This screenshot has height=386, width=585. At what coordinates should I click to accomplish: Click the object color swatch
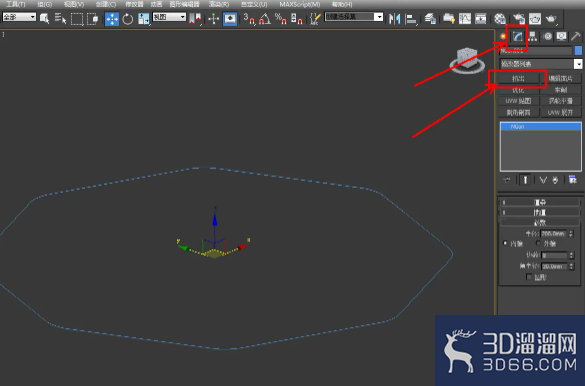pyautogui.click(x=578, y=50)
